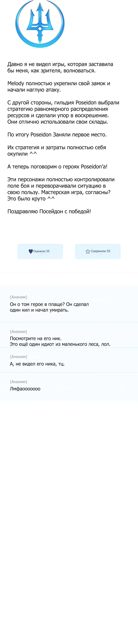
Task: Click the heart icon beside Оценили
Action: [31, 251]
